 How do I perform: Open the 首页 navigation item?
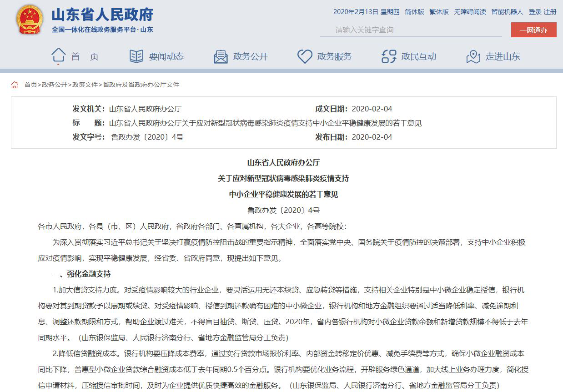(85, 56)
